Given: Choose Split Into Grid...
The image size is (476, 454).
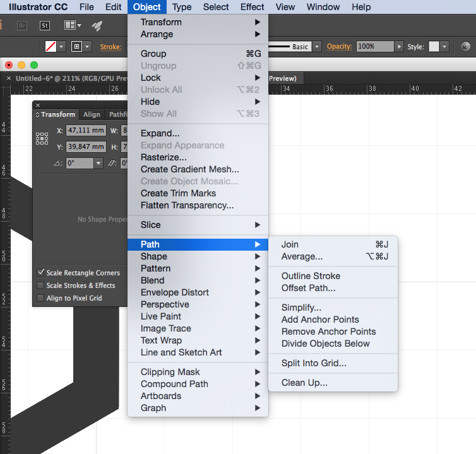Looking at the screenshot, I should pyautogui.click(x=333, y=363).
